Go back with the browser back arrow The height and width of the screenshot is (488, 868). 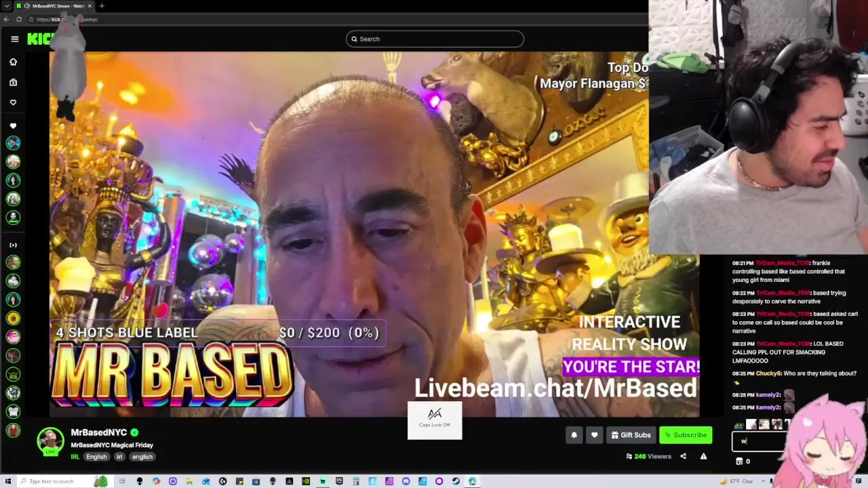(x=7, y=19)
